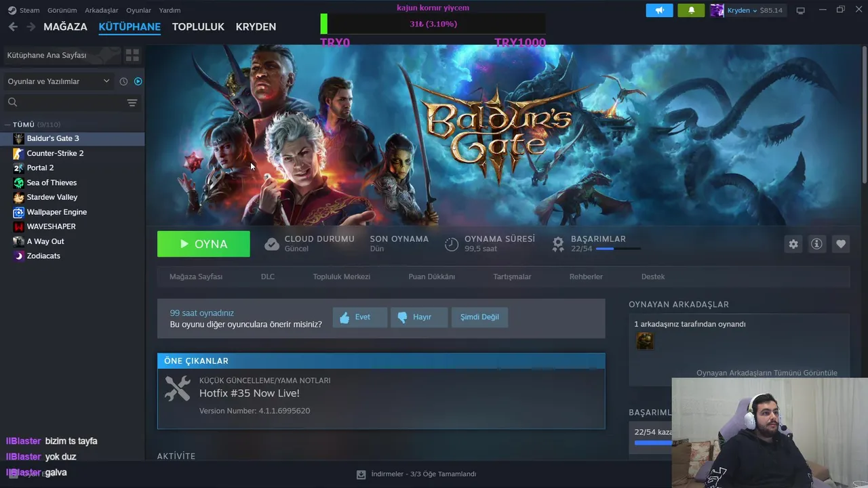Select Sea of Thieves game icon
Image resolution: width=868 pixels, height=488 pixels.
(x=18, y=182)
